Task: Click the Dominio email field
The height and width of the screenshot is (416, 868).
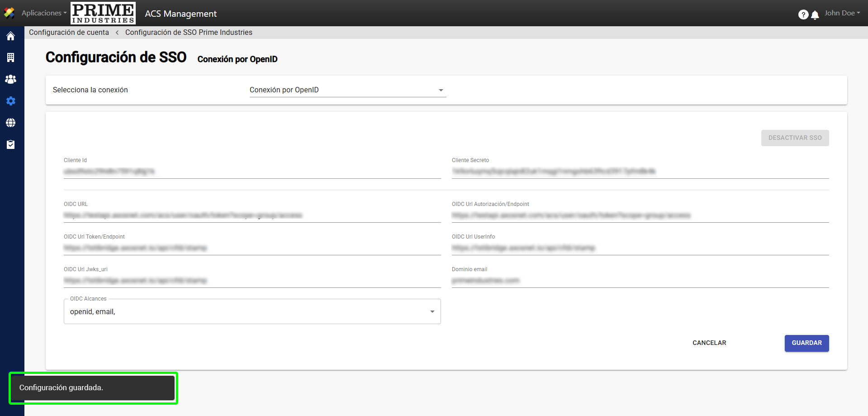Action: point(640,281)
